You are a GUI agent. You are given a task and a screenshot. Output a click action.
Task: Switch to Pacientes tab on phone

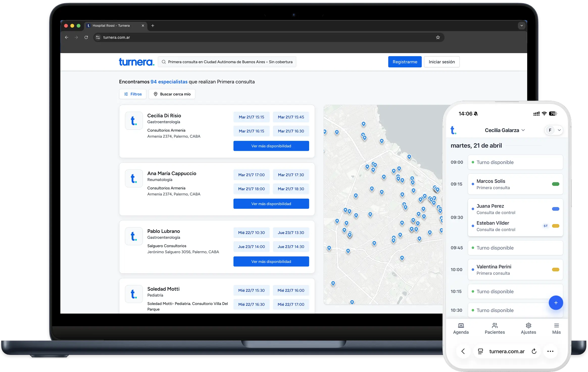click(495, 329)
